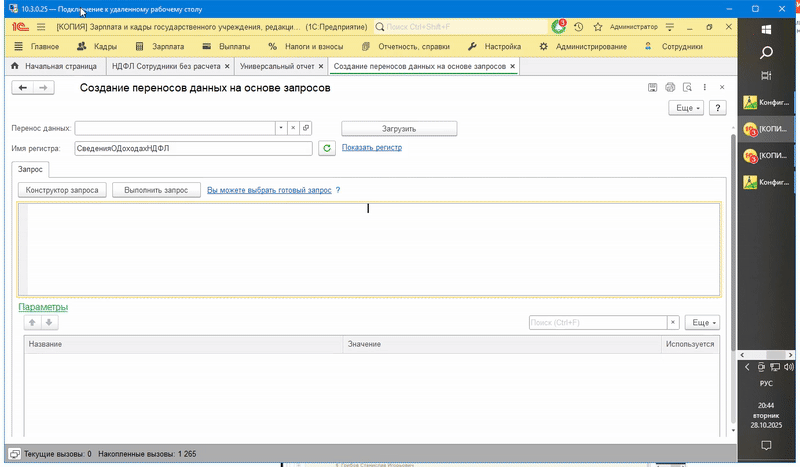Screen dimensions: 800x467
Task: Open the history clock icon
Action: (x=579, y=27)
